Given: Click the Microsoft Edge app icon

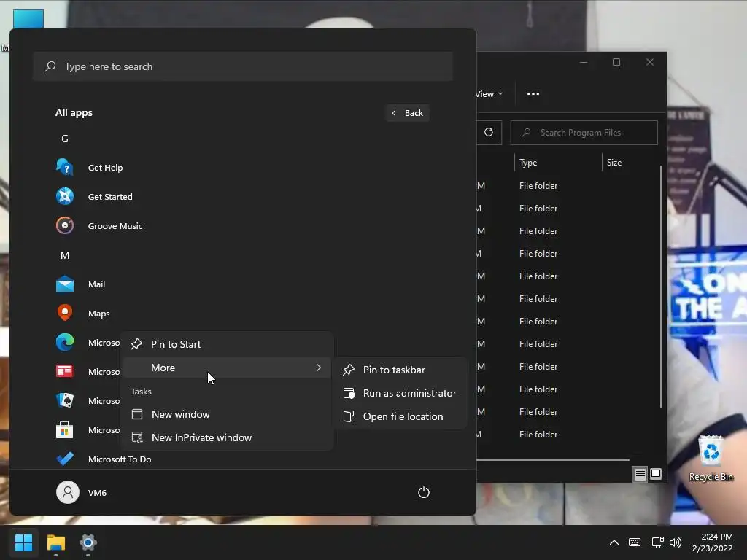Looking at the screenshot, I should [x=65, y=343].
